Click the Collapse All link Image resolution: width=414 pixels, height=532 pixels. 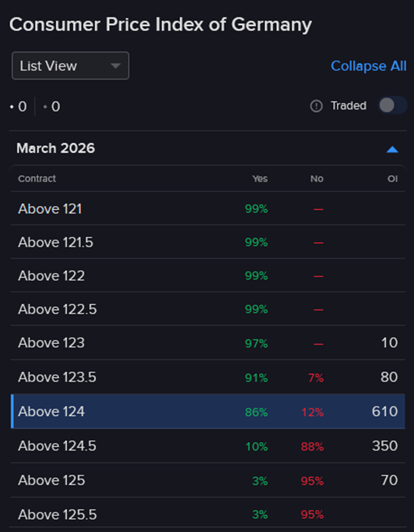pyautogui.click(x=368, y=66)
